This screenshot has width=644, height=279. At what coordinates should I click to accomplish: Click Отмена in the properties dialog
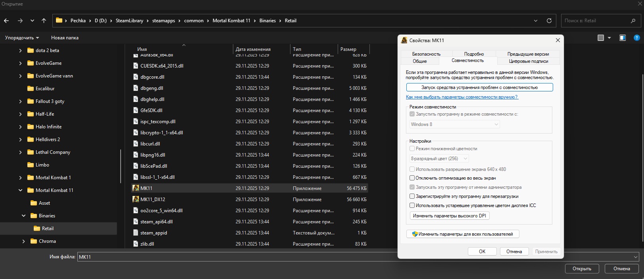514,252
